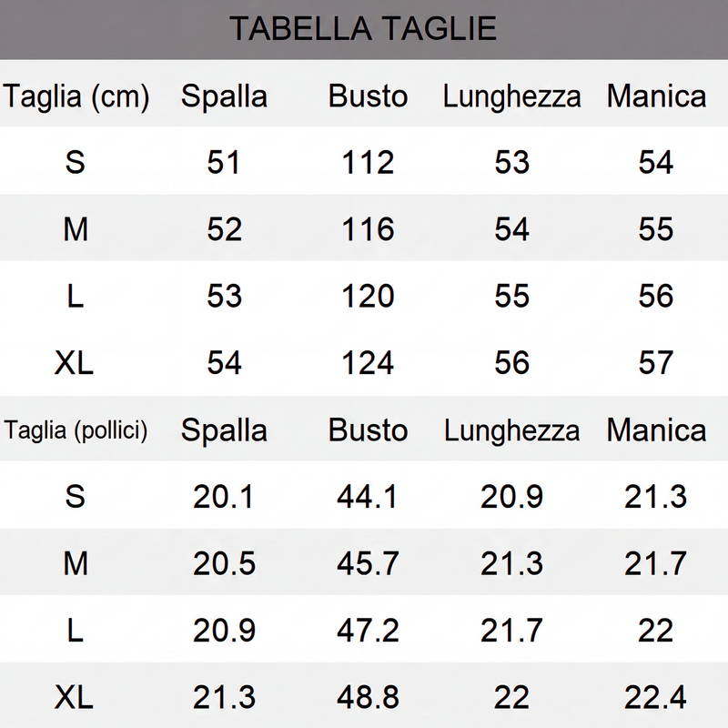Select the Taglia (pollici) header cell
The width and height of the screenshot is (728, 728).
click(76, 430)
